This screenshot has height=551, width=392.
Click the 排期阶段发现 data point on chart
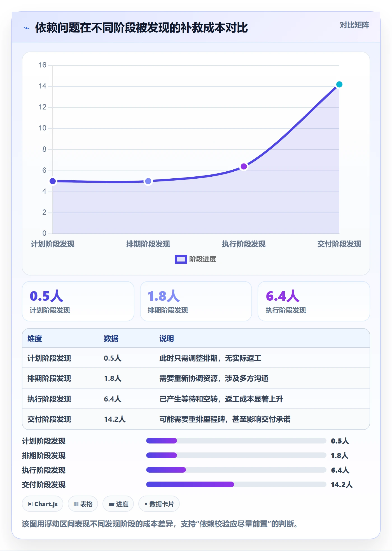148,181
